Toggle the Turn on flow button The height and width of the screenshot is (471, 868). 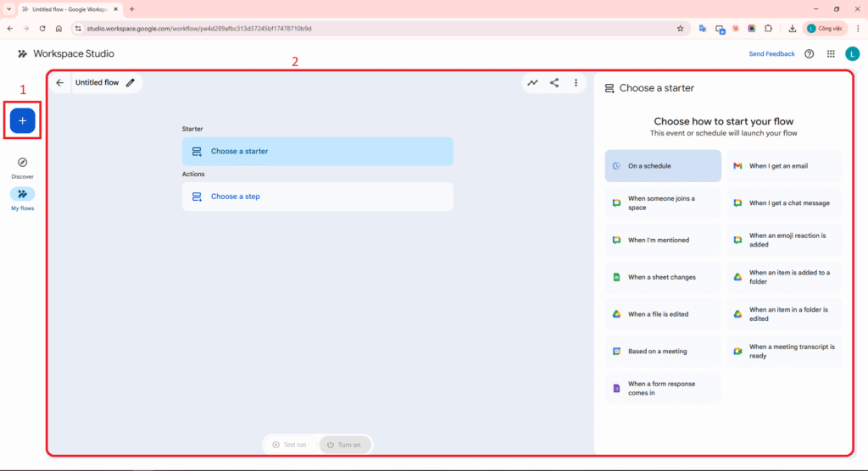pyautogui.click(x=345, y=445)
